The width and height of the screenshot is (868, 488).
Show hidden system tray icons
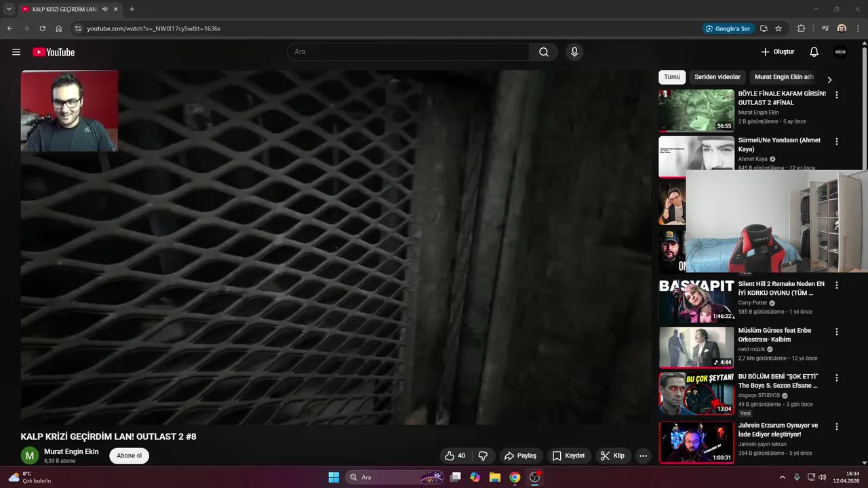point(782,477)
